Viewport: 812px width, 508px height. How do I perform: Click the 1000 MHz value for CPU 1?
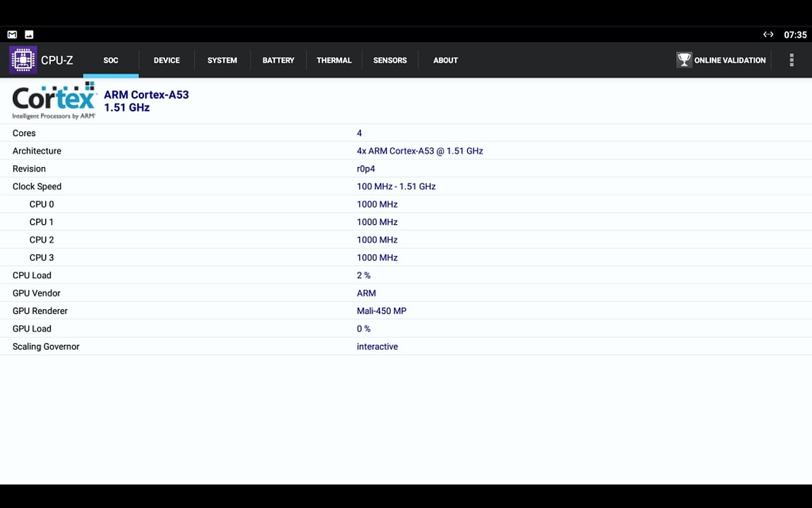point(377,222)
